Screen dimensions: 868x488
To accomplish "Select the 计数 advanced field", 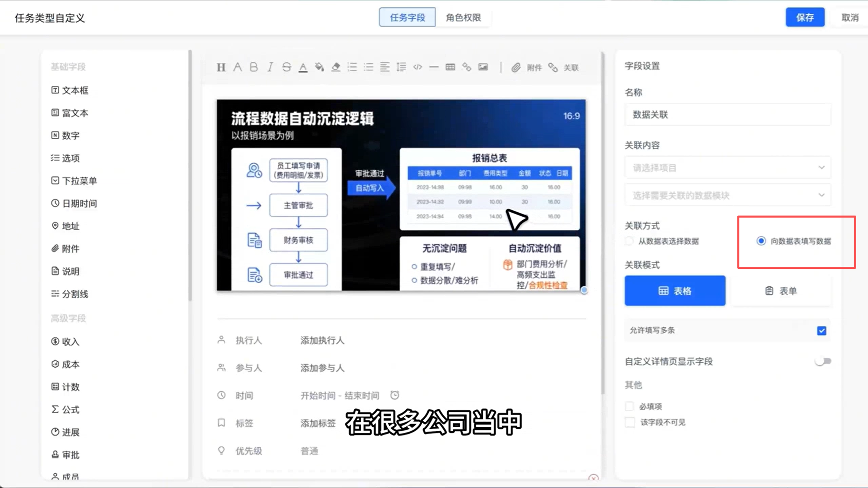I will point(65,387).
